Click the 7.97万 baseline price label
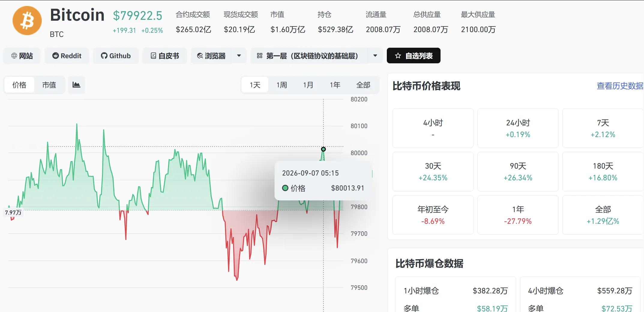This screenshot has width=644, height=312. pos(13,212)
